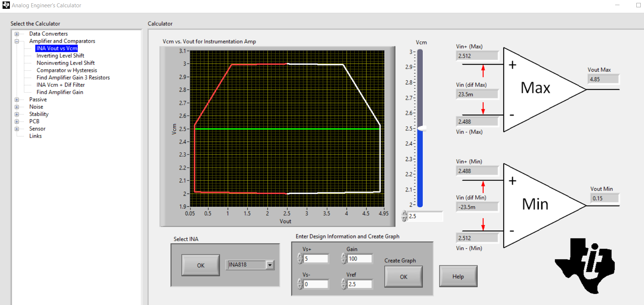This screenshot has height=305, width=644.
Task: Open the Noninverting Level Shift calculator
Action: (x=65, y=63)
